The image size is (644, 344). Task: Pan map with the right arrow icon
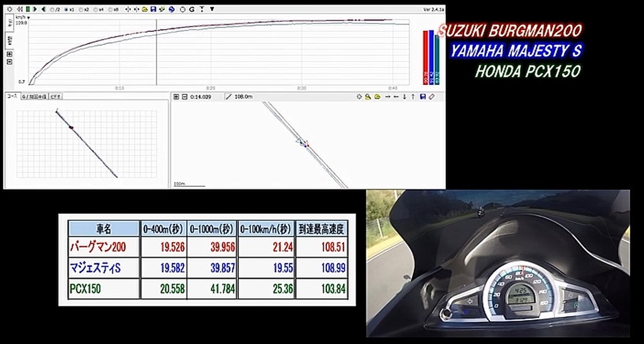pyautogui.click(x=387, y=97)
